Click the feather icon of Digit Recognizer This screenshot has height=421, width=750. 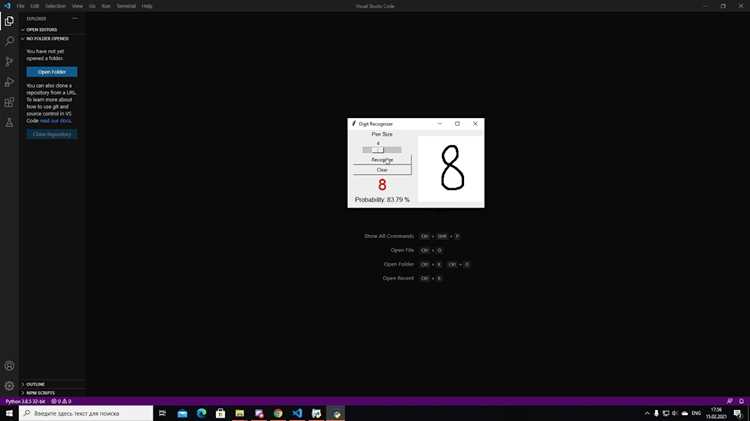point(354,123)
